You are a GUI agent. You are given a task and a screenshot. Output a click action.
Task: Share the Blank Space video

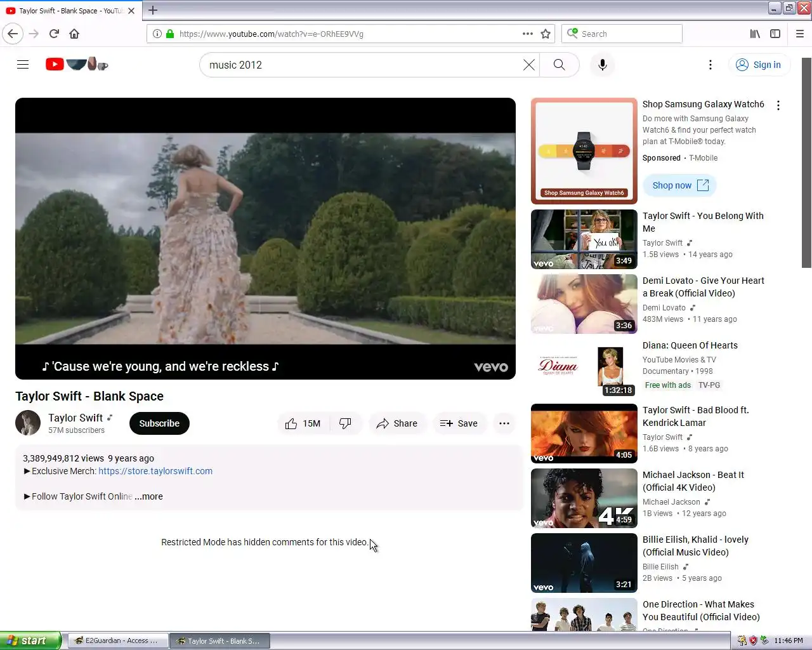pos(397,423)
